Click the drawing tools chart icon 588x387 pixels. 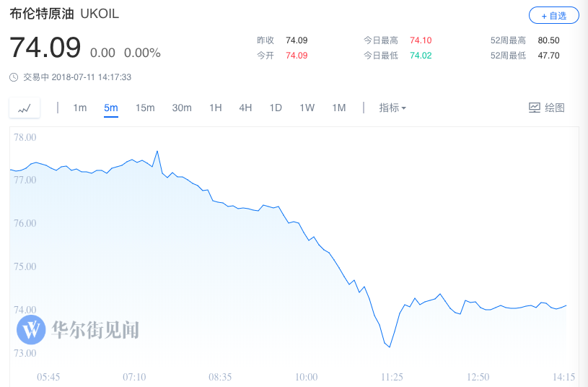[x=535, y=108]
